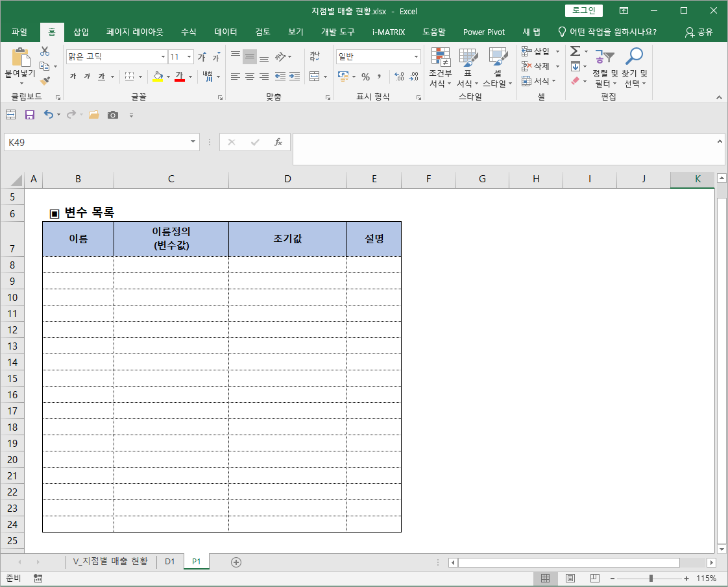Click the percent style icon
Screen dimensions: 728x587
click(365, 77)
